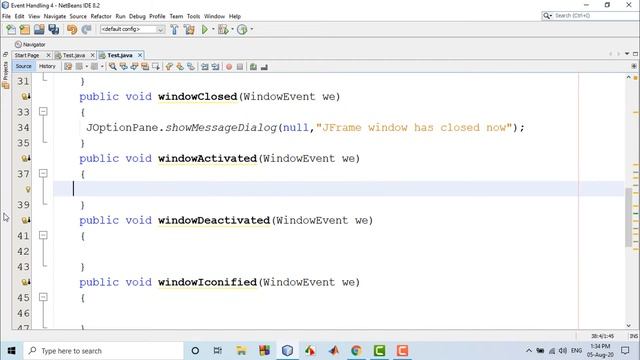This screenshot has height=360, width=640.
Task: Click the Debug Project icon
Action: pos(223,29)
